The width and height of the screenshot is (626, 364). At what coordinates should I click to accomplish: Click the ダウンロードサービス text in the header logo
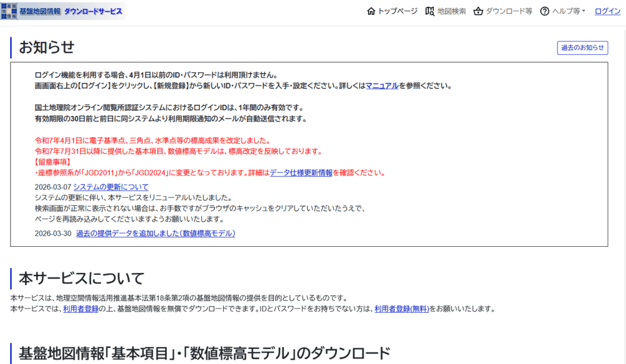pyautogui.click(x=93, y=12)
